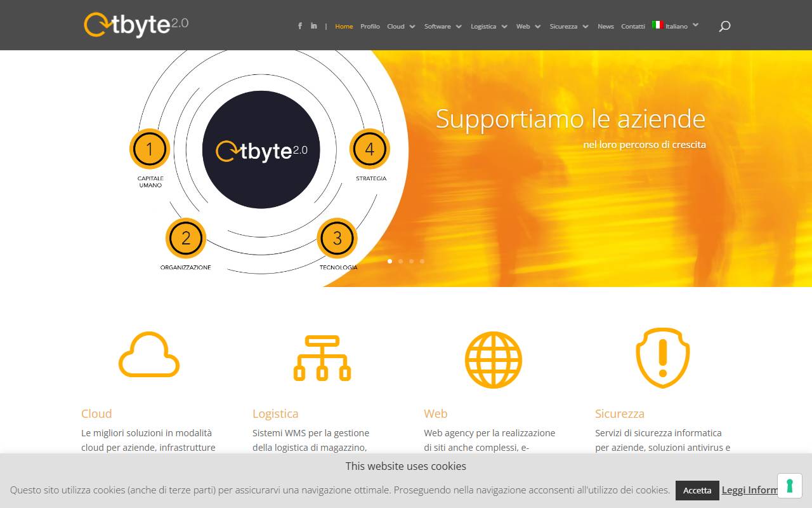
Task: Open the Web heading link
Action: point(436,413)
